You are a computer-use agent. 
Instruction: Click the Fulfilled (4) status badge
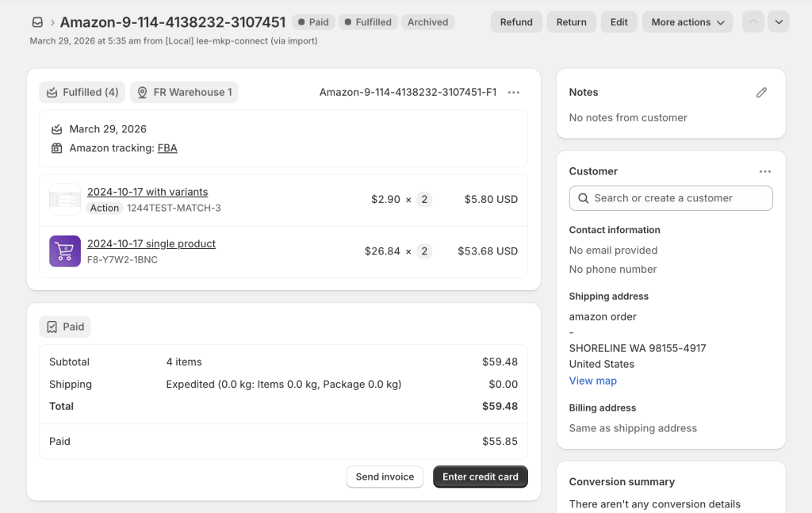[82, 93]
